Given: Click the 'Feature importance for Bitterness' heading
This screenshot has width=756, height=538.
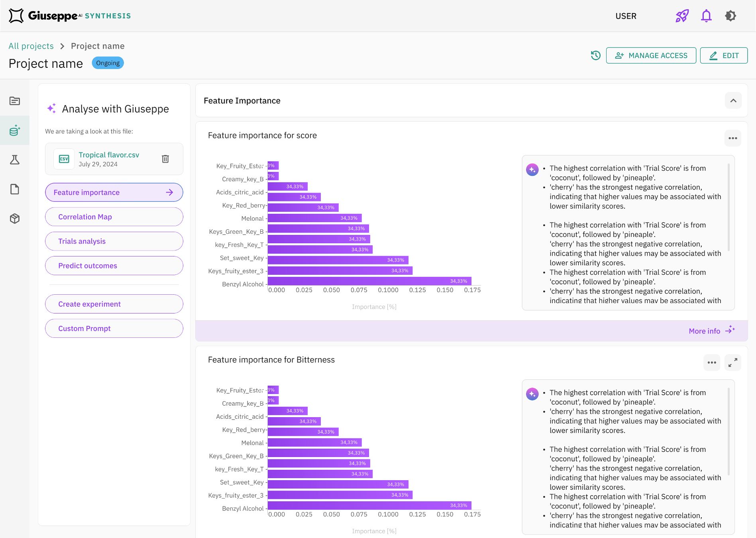Looking at the screenshot, I should coord(271,360).
